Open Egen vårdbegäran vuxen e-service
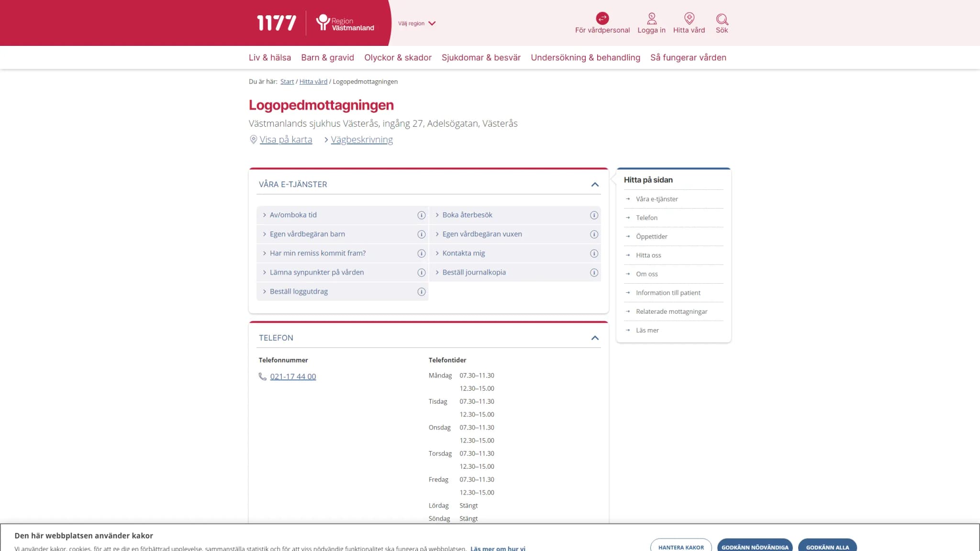The image size is (980, 551). (x=482, y=234)
